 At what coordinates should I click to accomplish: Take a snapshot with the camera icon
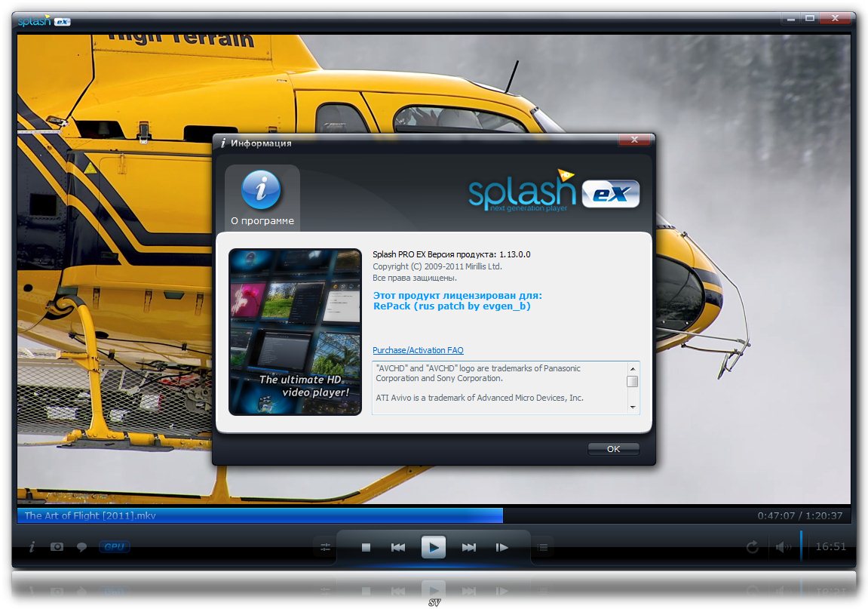tap(57, 547)
